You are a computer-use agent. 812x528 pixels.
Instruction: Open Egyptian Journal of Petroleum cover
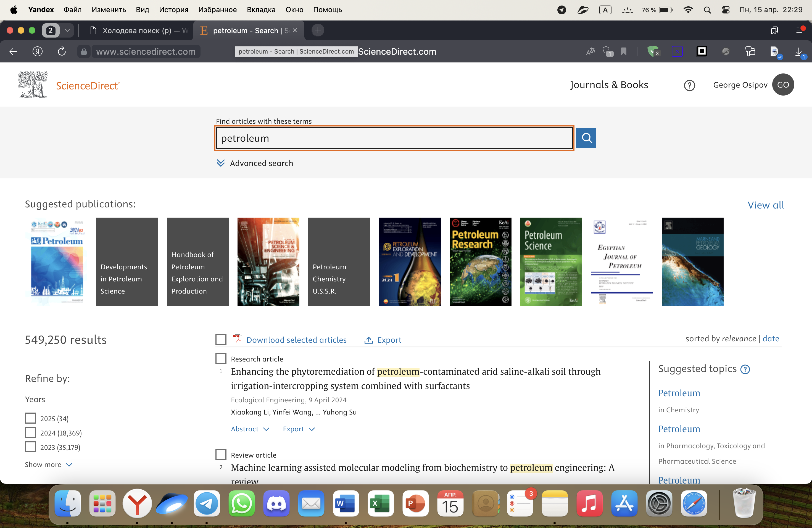(x=622, y=262)
